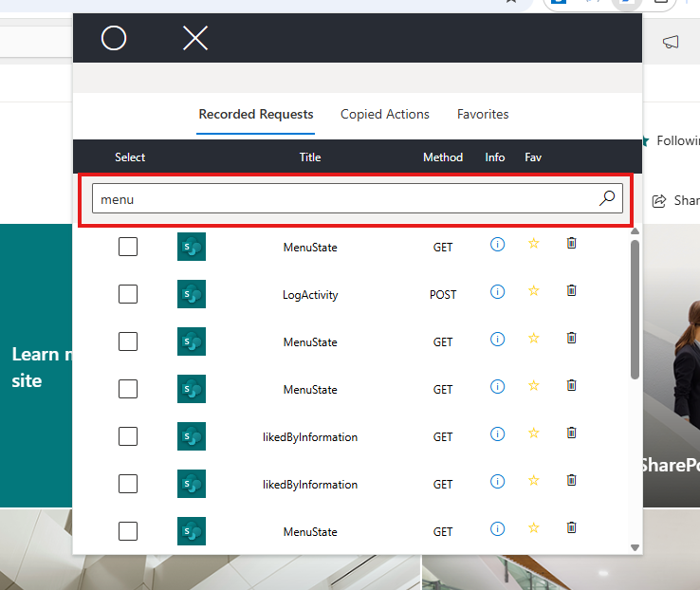
Task: Tick the first likedByInformation row checkbox
Action: 128,436
